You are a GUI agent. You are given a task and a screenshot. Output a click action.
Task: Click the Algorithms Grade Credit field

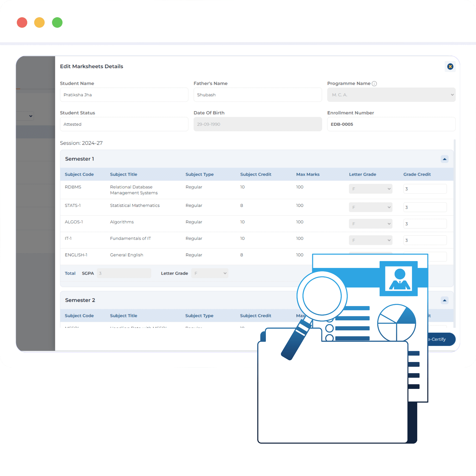coord(425,224)
